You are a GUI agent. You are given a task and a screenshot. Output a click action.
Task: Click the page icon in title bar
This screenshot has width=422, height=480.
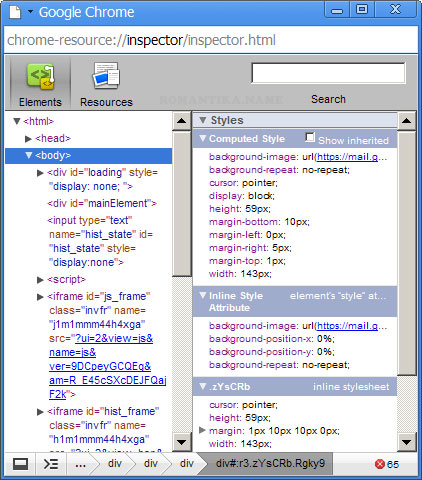coord(15,12)
